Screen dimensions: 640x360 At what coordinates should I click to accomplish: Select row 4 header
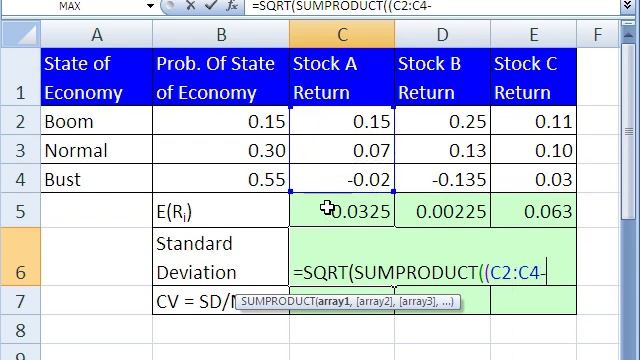[x=20, y=179]
